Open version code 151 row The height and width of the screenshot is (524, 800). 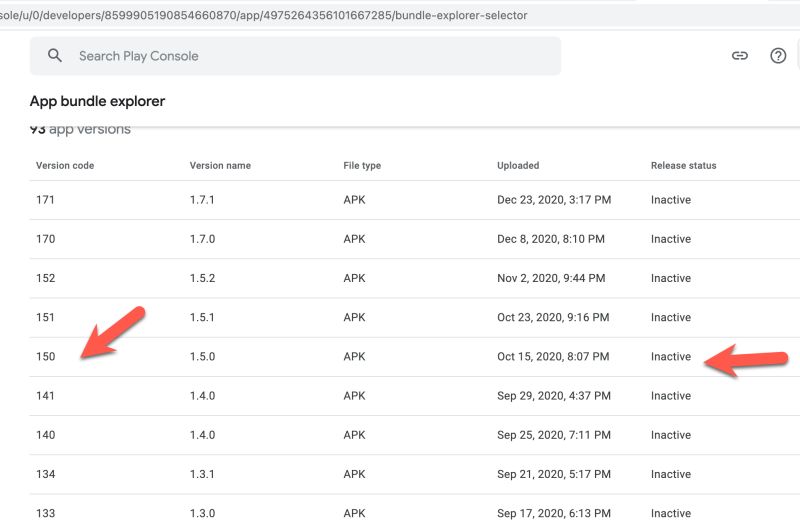(414, 317)
